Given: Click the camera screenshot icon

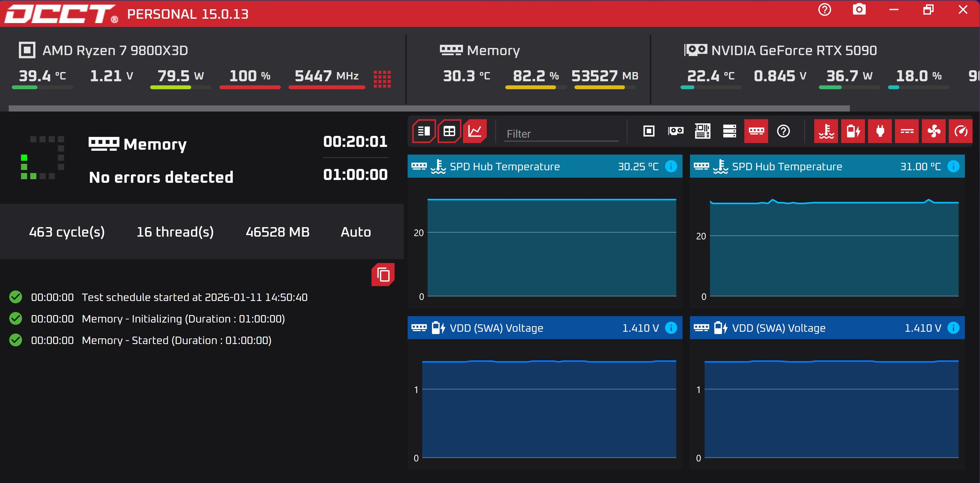Looking at the screenshot, I should pos(859,10).
